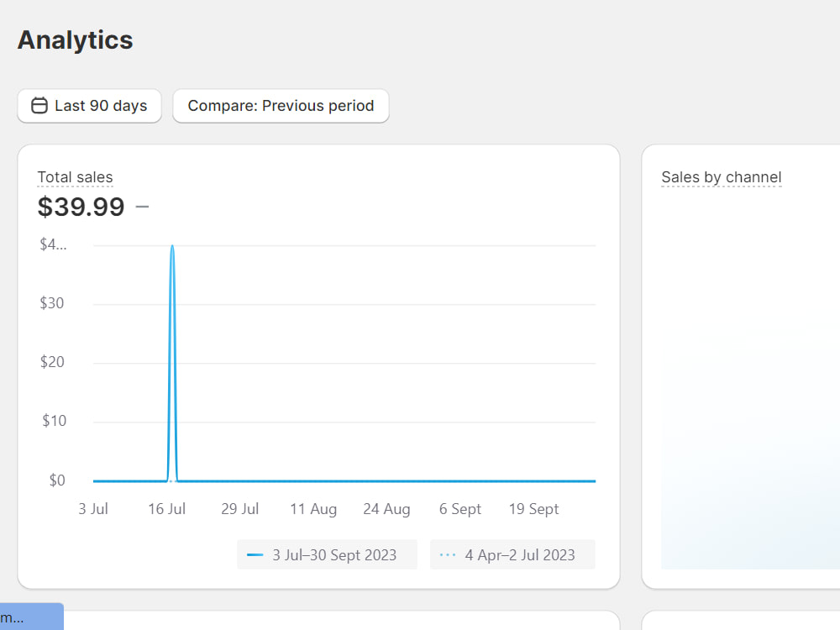
Task: Toggle the 4 Apr–2 Jul 2023 legend
Action: click(x=512, y=554)
